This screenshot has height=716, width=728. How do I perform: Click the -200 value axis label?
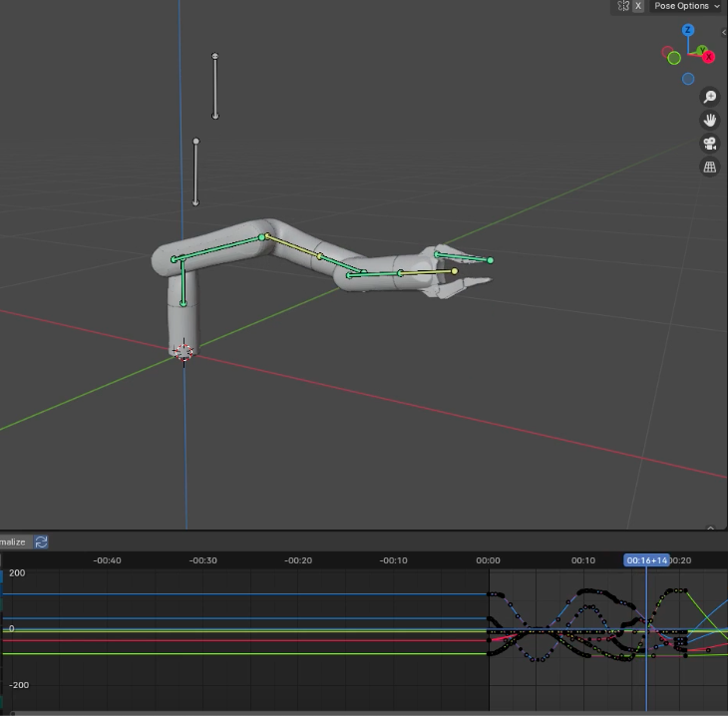(19, 685)
